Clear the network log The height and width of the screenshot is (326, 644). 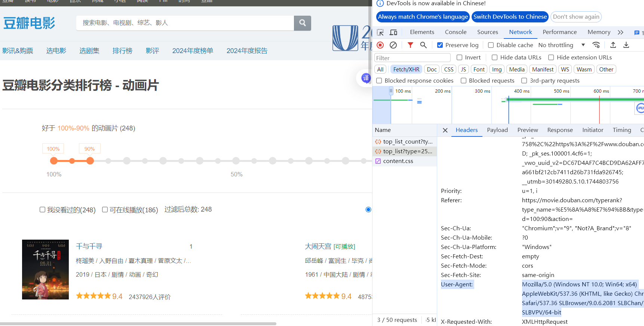393,45
